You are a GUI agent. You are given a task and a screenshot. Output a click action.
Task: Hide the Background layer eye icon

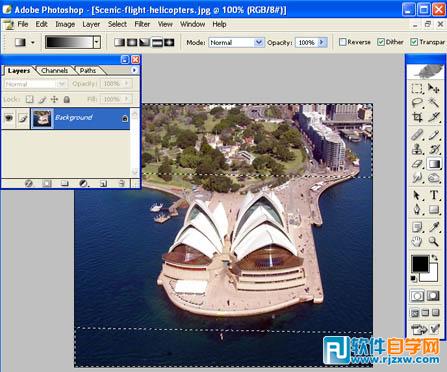tap(9, 118)
